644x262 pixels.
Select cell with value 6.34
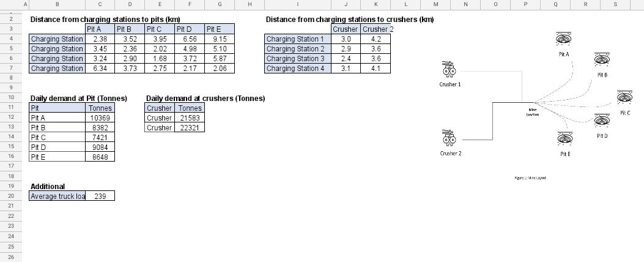(x=100, y=69)
